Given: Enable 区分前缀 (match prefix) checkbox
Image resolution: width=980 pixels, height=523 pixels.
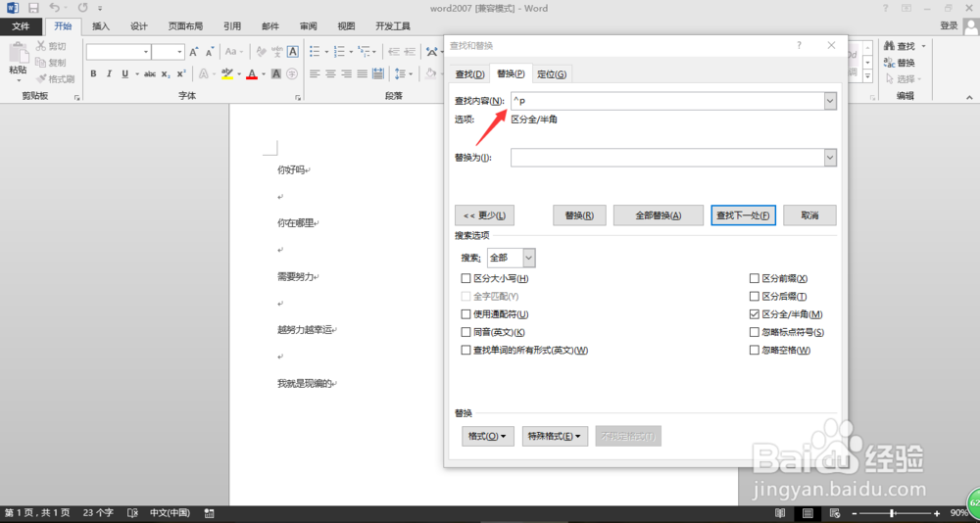Looking at the screenshot, I should [754, 278].
